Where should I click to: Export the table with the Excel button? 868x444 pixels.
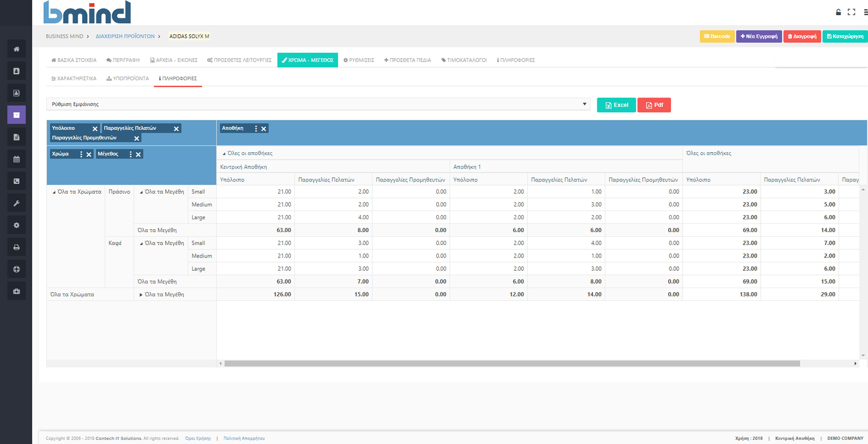617,105
